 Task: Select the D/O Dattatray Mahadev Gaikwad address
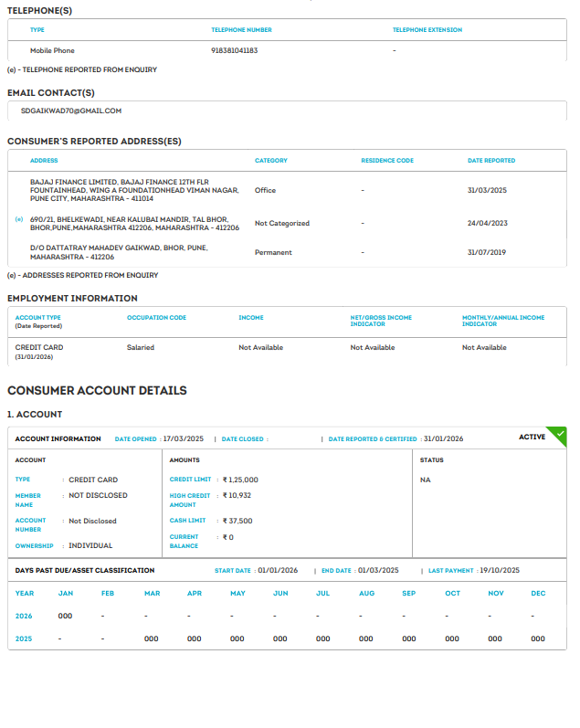[x=119, y=253]
